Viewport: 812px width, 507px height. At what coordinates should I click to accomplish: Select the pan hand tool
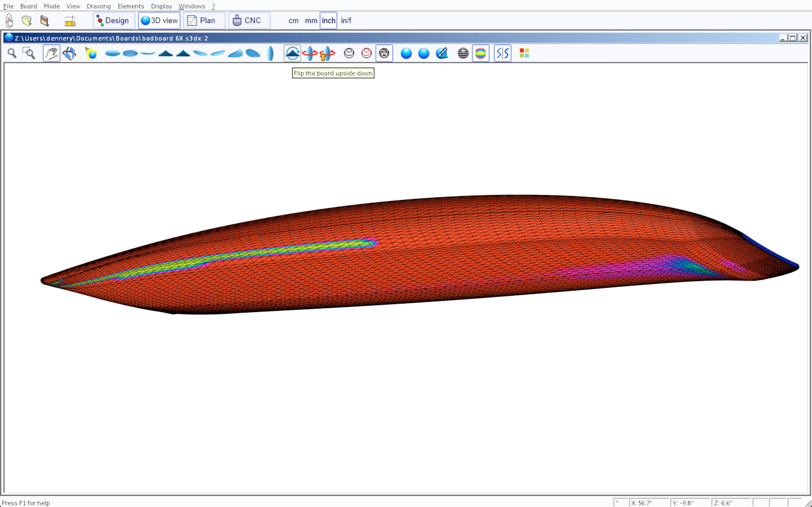coord(51,53)
